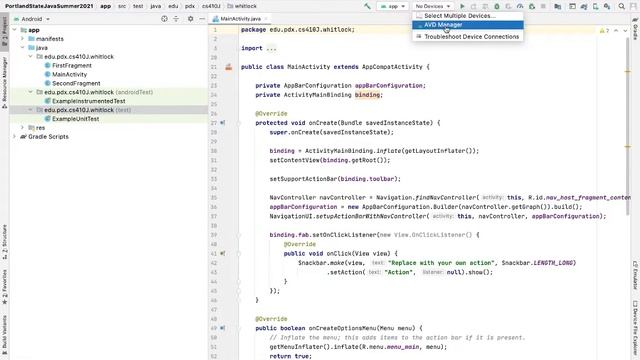The height and width of the screenshot is (360, 640).
Task: Open Project panel settings gear
Action: click(190, 19)
